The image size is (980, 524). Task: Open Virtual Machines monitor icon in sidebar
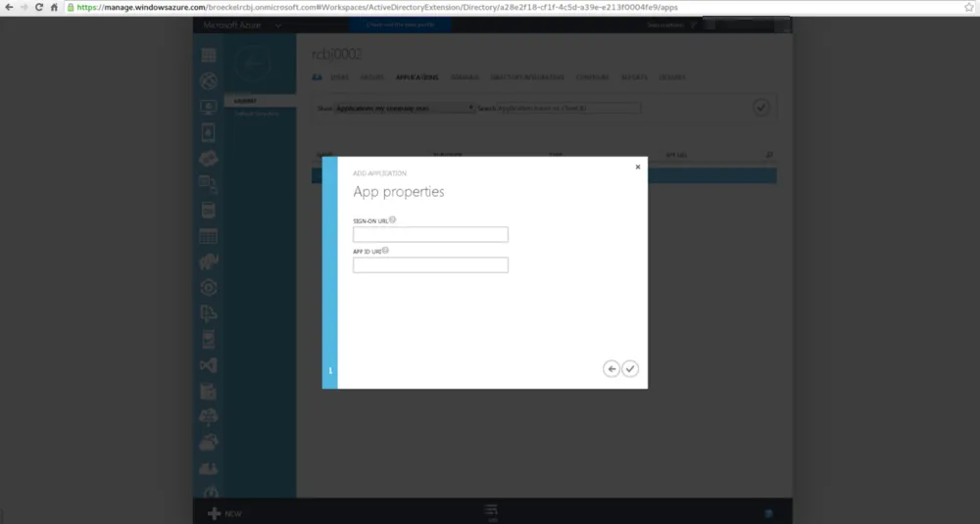tap(208, 107)
